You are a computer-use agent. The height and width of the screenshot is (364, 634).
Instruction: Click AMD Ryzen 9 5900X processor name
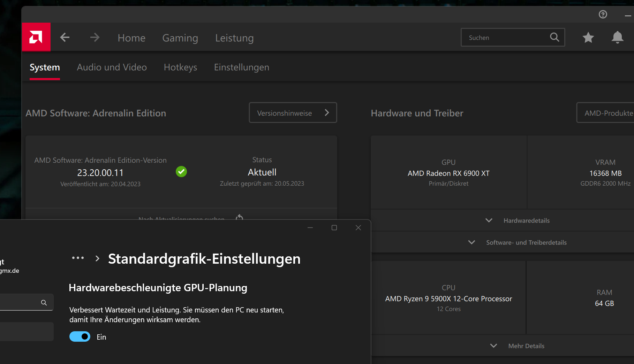tap(449, 299)
